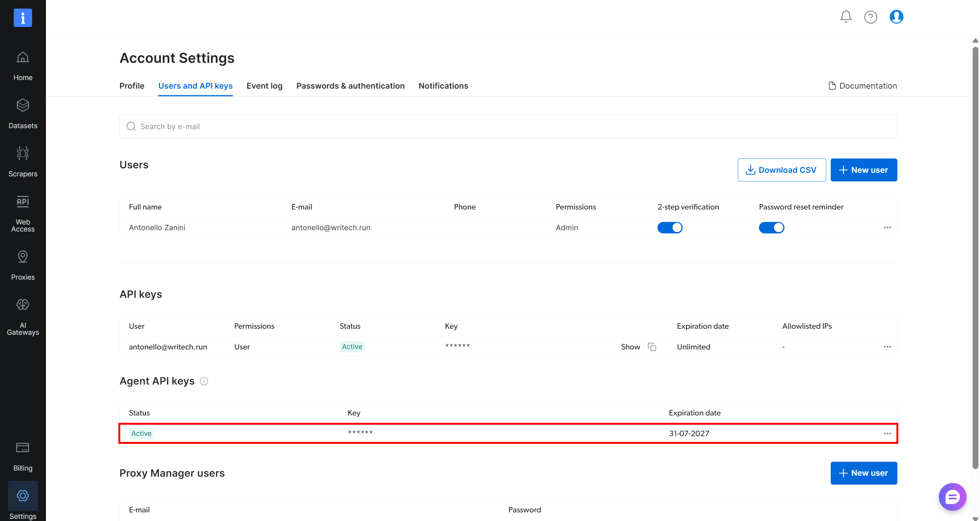980x521 pixels.
Task: Copy the API key with the copy icon
Action: [652, 347]
